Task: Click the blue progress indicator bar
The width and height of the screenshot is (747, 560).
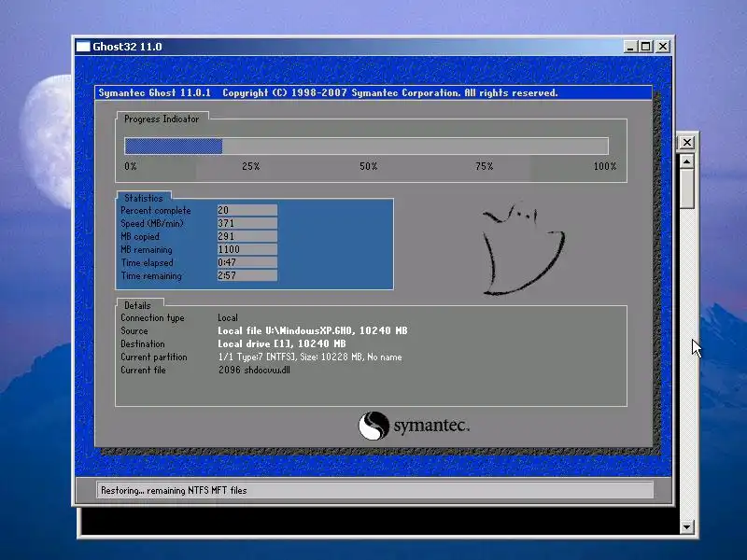Action: [x=174, y=147]
